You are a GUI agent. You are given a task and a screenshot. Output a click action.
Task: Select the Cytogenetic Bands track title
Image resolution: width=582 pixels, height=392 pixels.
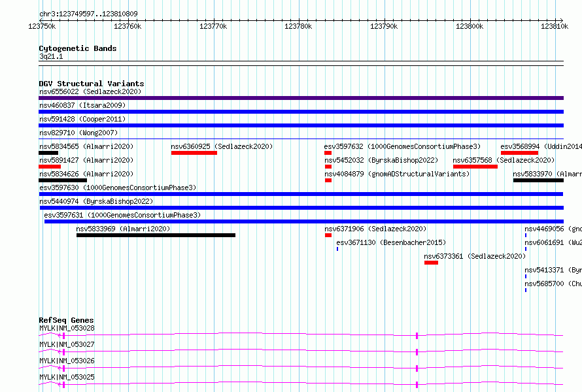[78, 48]
